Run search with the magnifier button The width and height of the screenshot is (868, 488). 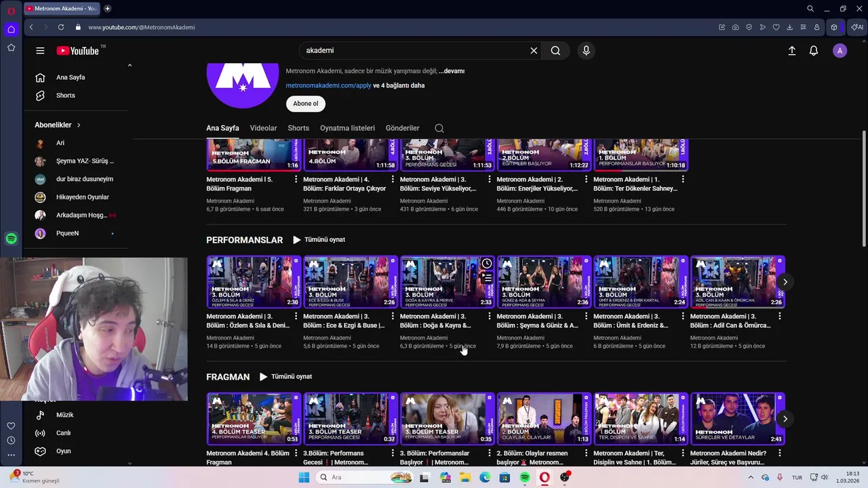555,51
